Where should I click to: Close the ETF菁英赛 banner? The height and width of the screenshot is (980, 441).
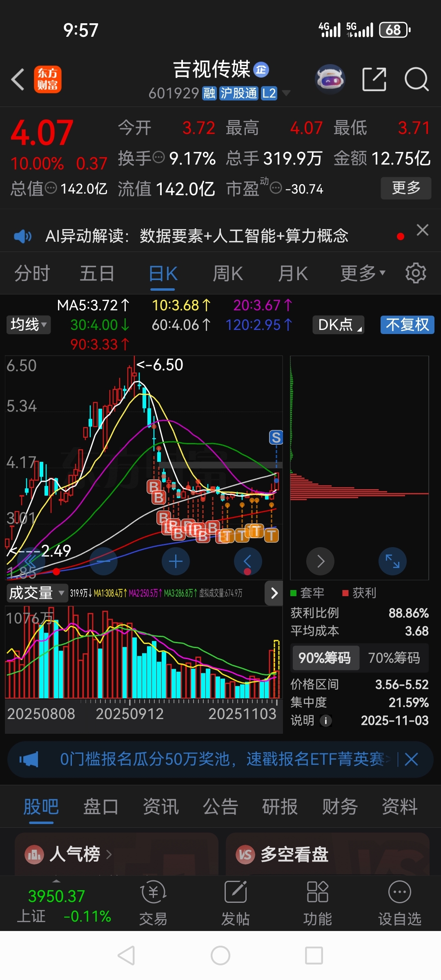coord(411,759)
